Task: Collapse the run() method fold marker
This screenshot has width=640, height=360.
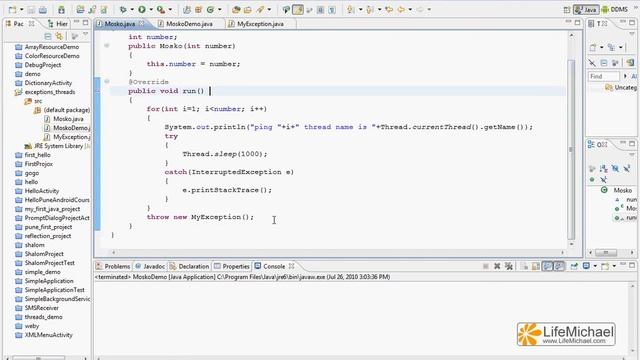Action: (x=107, y=82)
